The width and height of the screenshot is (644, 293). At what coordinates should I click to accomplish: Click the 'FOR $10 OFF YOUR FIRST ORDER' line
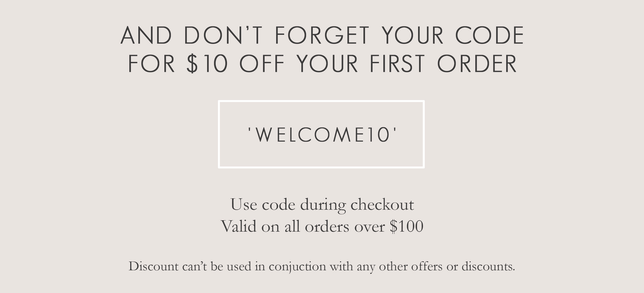click(322, 64)
